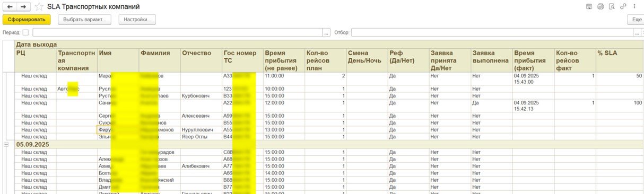Viewport: 644px width, 194px height.
Task: Click patronymic cell Ясер Оглы
Action: tap(201, 137)
